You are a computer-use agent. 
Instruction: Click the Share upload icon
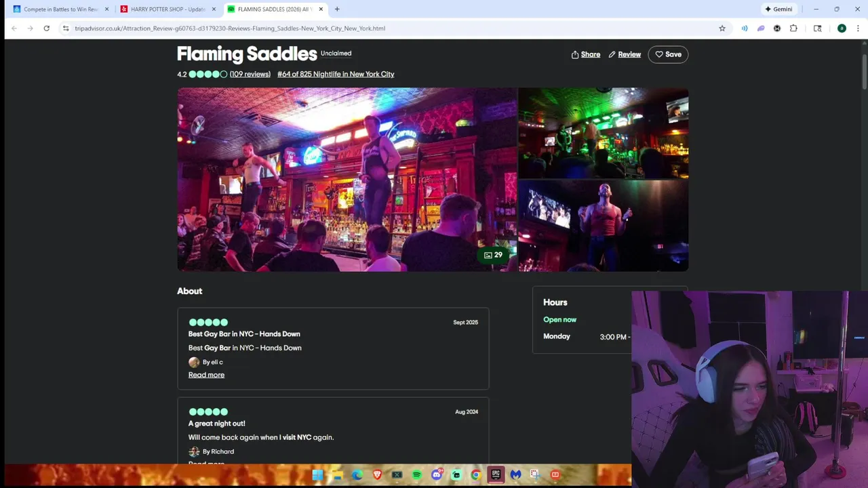[x=575, y=54]
